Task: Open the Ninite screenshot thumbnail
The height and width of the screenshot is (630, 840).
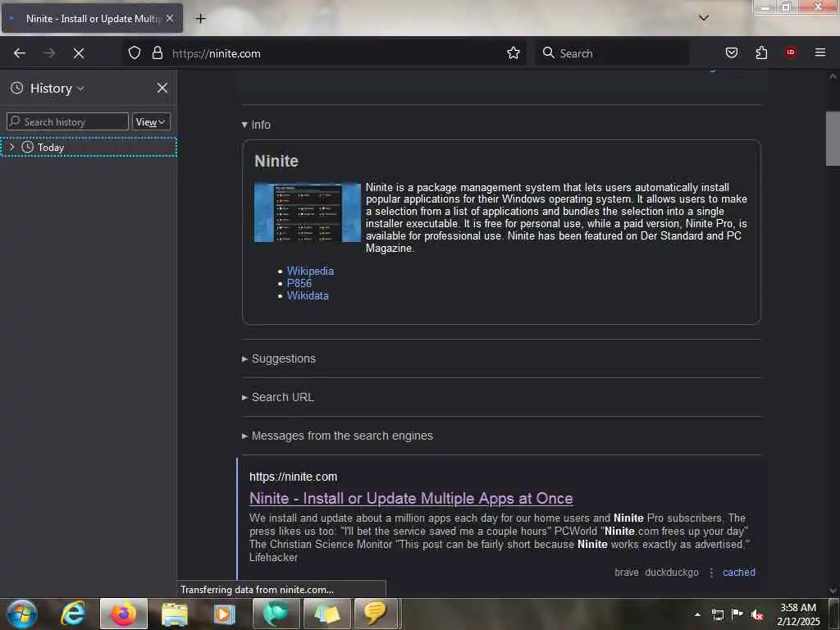Action: 308,212
